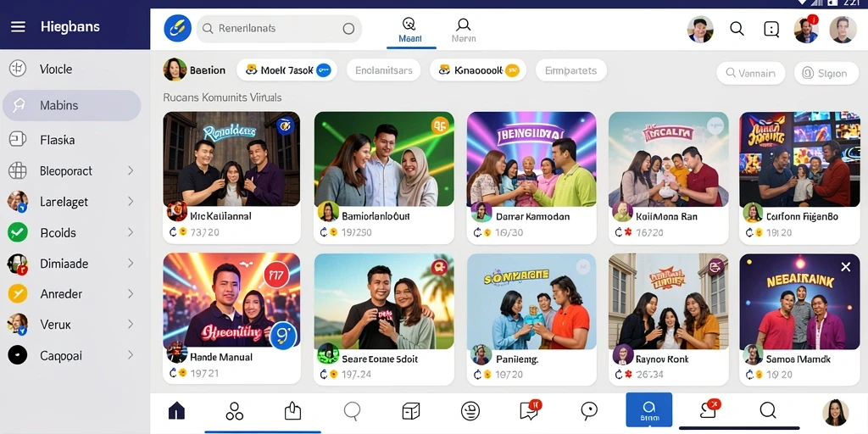Image resolution: width=868 pixels, height=434 pixels.
Task: Click the red 117 badge on Rande Manual card
Action: point(276,275)
